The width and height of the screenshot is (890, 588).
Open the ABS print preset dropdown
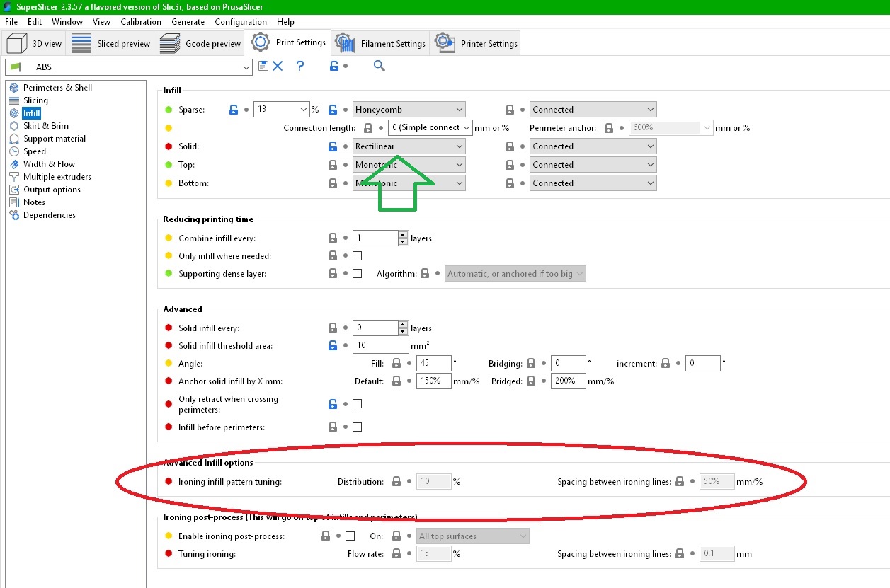pyautogui.click(x=129, y=67)
